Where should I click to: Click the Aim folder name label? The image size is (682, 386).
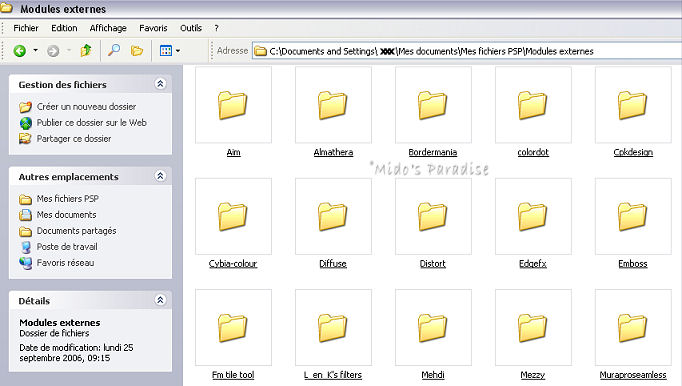[234, 152]
